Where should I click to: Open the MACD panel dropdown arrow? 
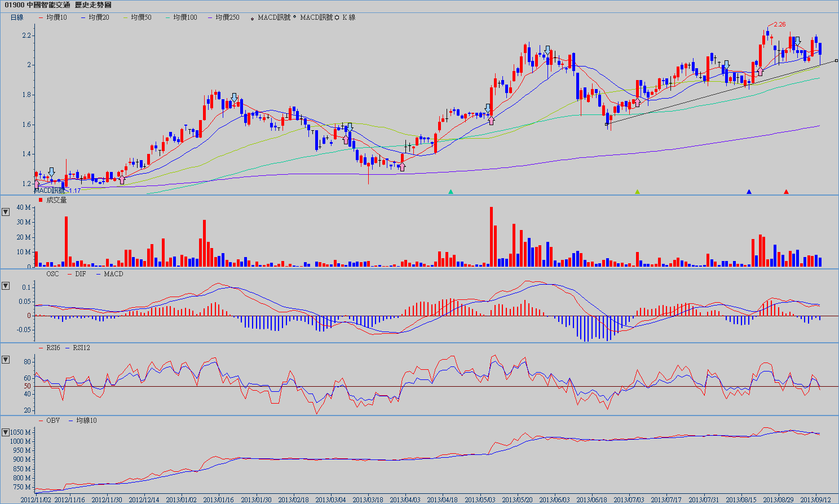point(6,286)
